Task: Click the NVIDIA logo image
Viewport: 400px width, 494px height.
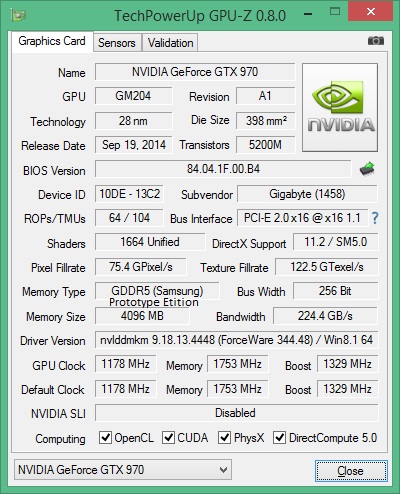Action: coord(340,108)
